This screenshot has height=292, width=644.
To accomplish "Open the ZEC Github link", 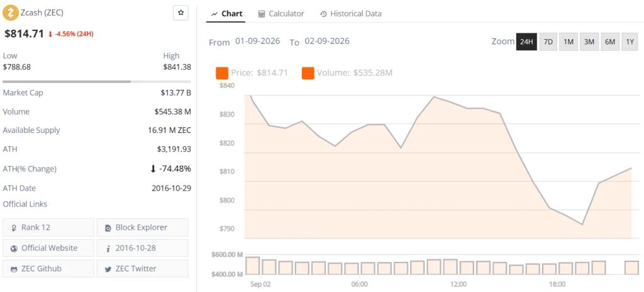I will (x=48, y=269).
